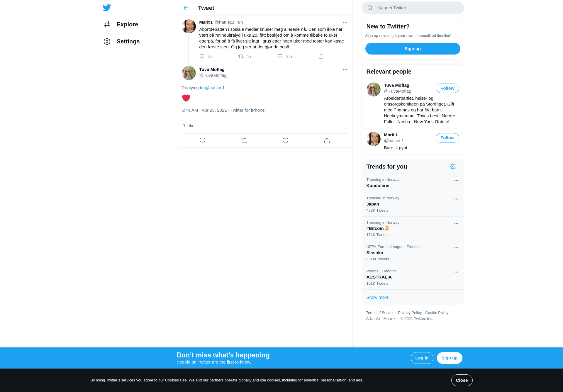The height and width of the screenshot is (392, 563).
Task: Reply to Marit I.'s tweet
Action: (x=202, y=56)
